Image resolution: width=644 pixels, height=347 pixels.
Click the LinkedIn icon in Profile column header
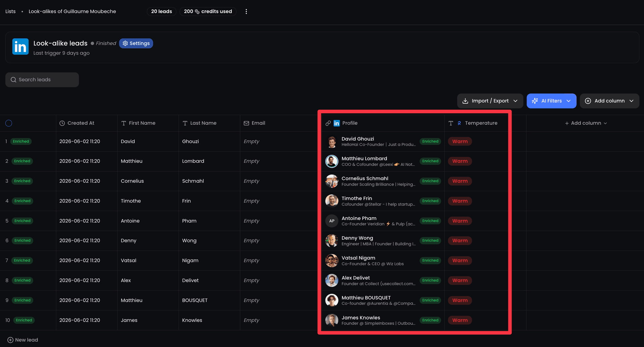click(336, 123)
